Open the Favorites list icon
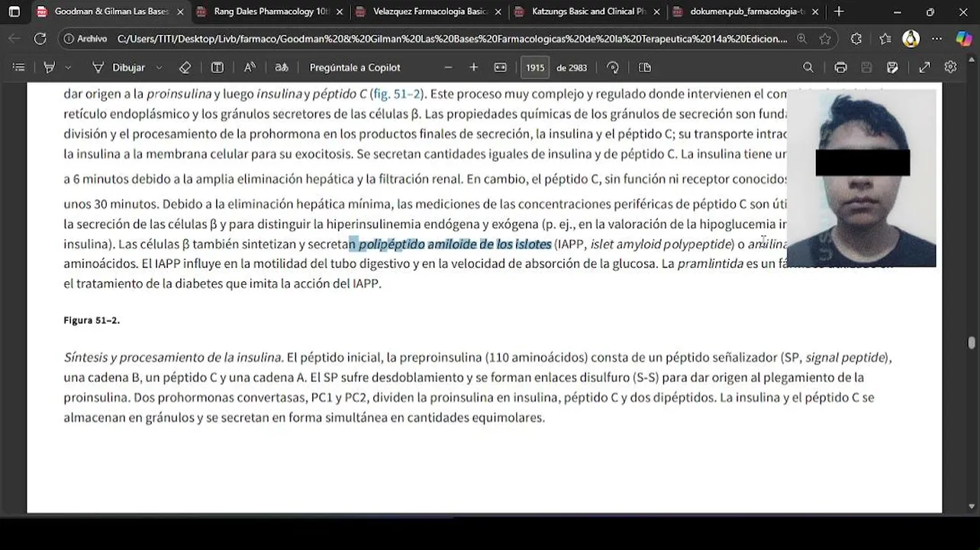 click(x=885, y=39)
